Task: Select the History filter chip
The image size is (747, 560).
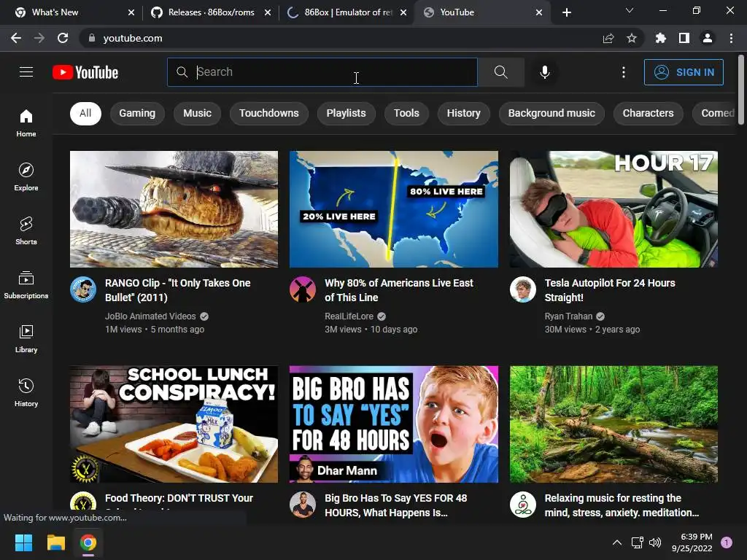Action: (x=463, y=113)
